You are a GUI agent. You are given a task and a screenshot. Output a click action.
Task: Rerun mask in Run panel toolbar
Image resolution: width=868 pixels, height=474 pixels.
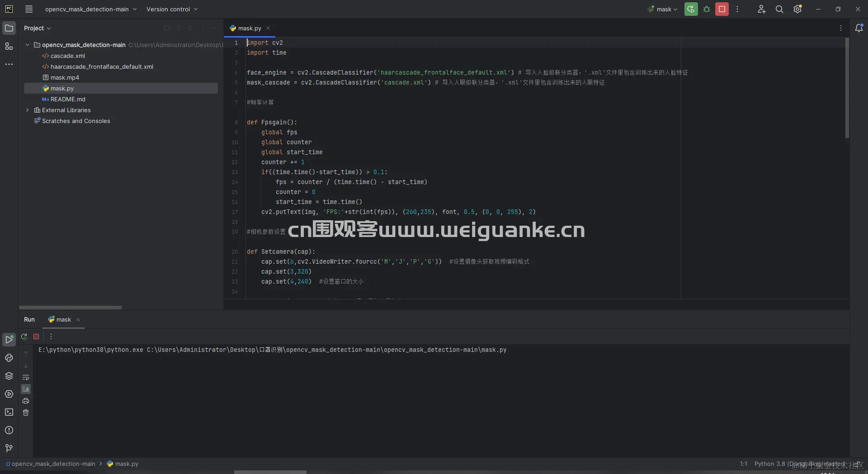[24, 337]
